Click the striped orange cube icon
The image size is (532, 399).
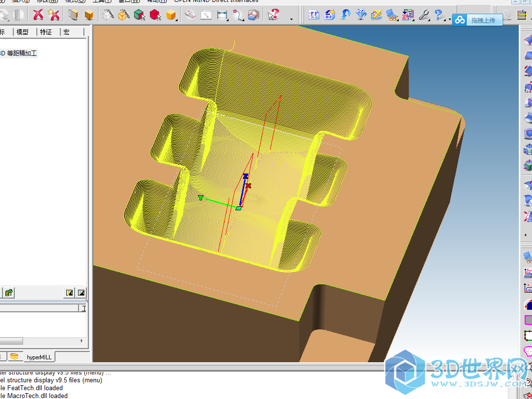point(89,15)
